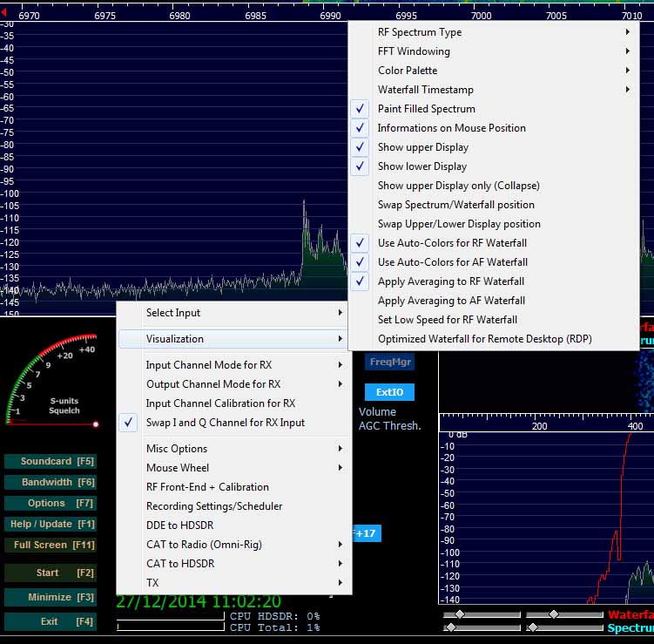
Task: Select Show upper Display only (Collapse)
Action: [494, 186]
